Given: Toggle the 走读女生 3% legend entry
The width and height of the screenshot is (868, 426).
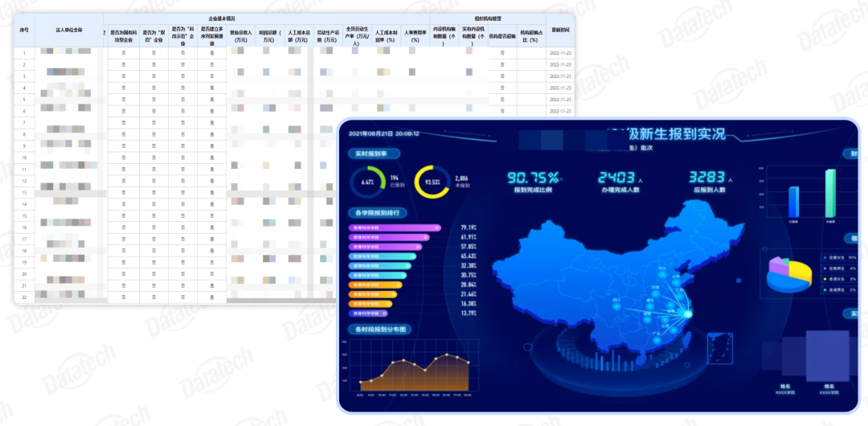Looking at the screenshot, I should (840, 279).
